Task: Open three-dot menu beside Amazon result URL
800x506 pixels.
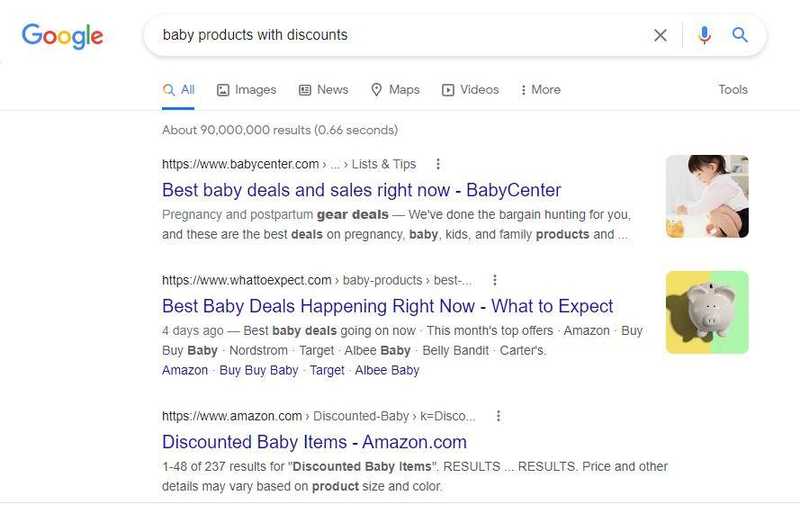Action: coord(498,416)
